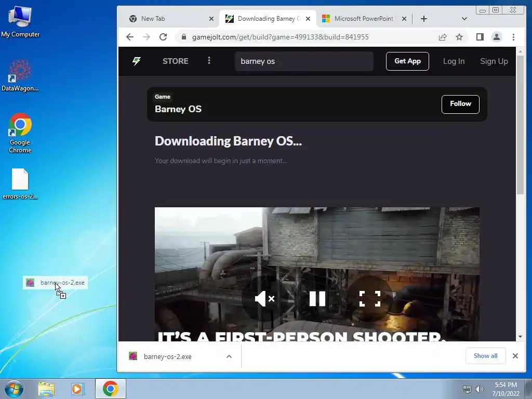Click the Game Jolt lightning logo
Viewport: 532px width, 399px height.
pos(137,61)
